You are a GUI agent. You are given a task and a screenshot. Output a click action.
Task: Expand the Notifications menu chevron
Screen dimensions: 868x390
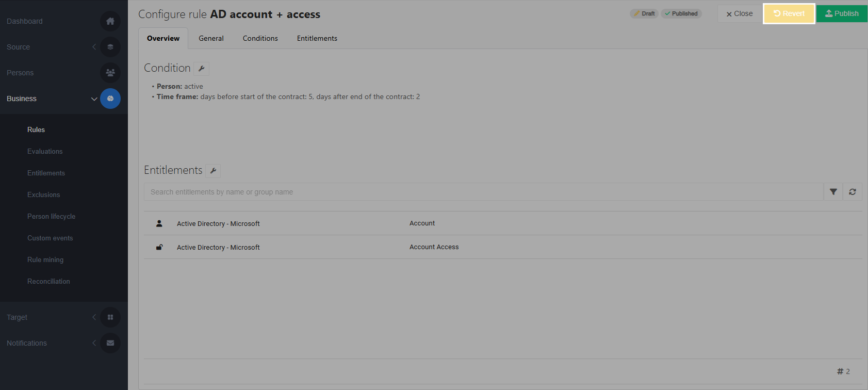pyautogui.click(x=94, y=343)
